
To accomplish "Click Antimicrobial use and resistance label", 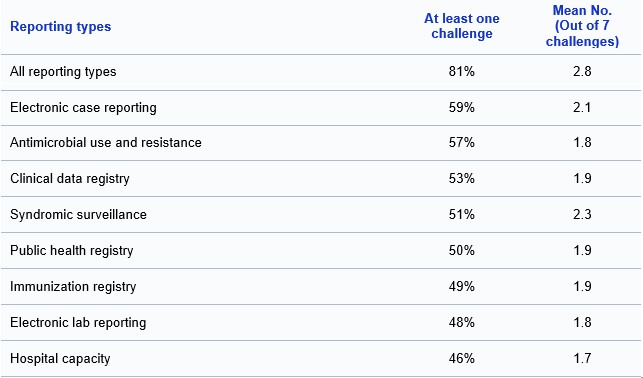I will 106,143.
